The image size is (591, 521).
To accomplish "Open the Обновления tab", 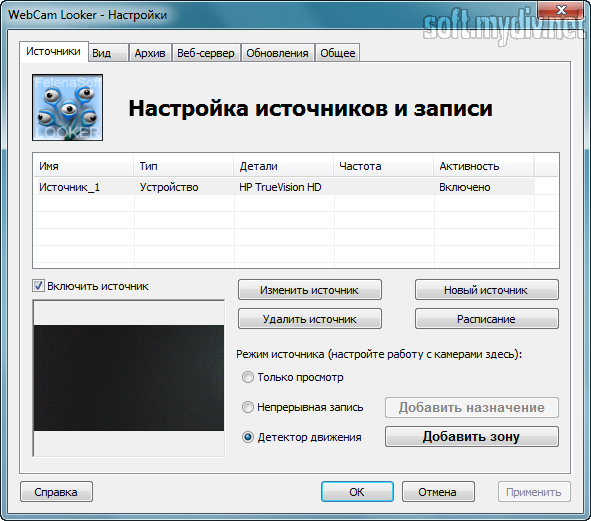I will (277, 53).
